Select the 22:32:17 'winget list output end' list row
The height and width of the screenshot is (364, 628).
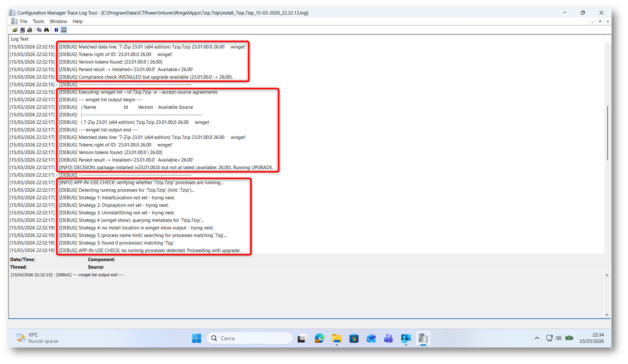[306, 130]
